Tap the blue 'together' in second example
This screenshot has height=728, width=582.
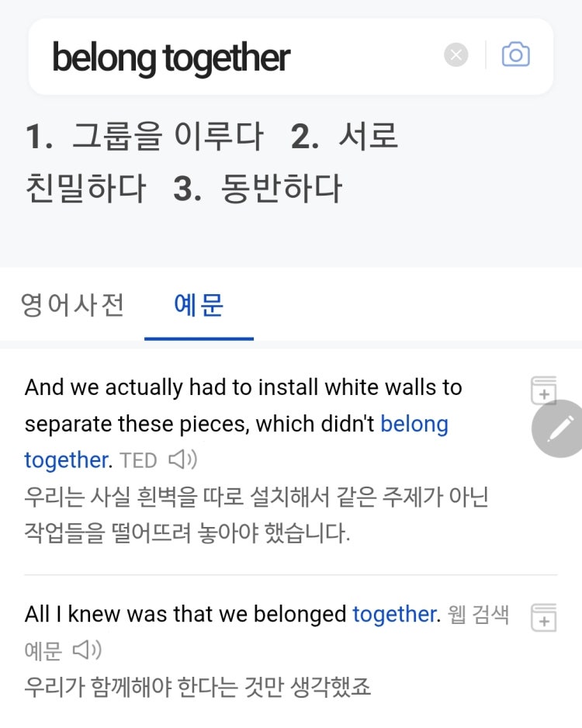[396, 614]
